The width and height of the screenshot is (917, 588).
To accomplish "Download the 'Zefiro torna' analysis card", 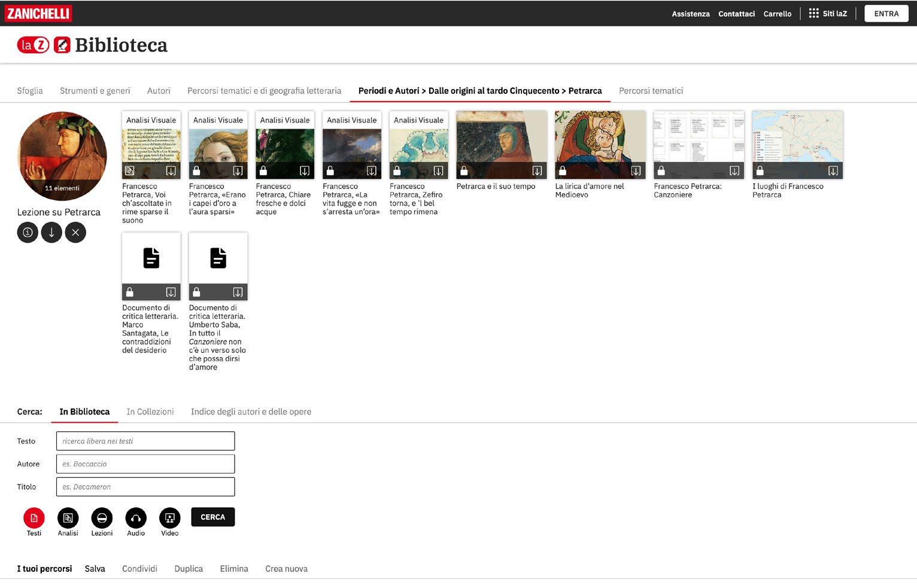I will tap(439, 171).
